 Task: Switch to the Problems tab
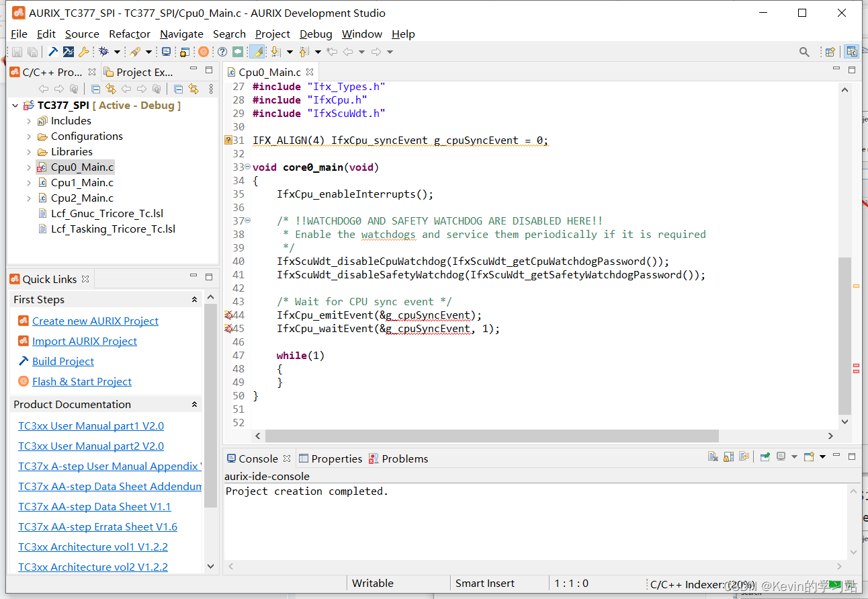pos(398,458)
